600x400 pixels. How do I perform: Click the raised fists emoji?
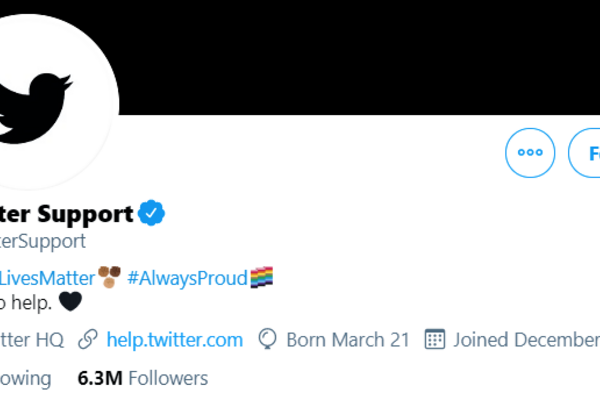point(110,276)
